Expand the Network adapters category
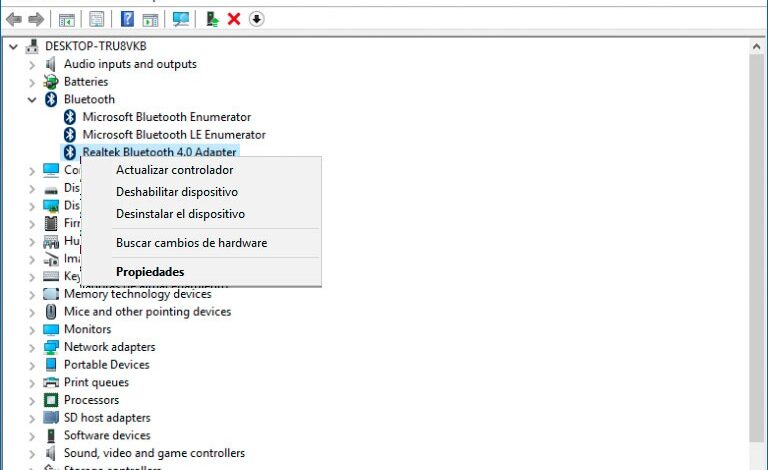The width and height of the screenshot is (768, 470). (32, 347)
